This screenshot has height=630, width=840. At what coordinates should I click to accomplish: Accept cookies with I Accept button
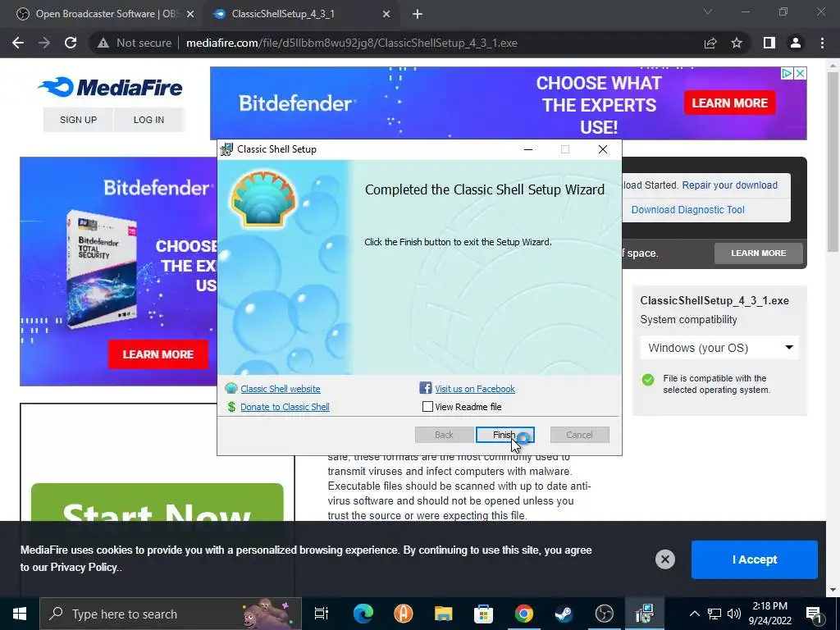[x=755, y=559]
